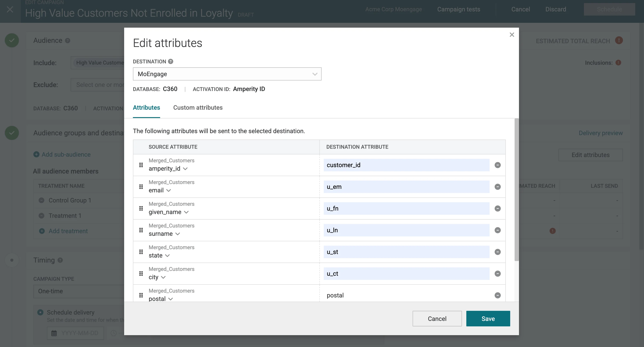The height and width of the screenshot is (347, 644).
Task: Edit the u_ct destination attribute field
Action: pos(406,274)
